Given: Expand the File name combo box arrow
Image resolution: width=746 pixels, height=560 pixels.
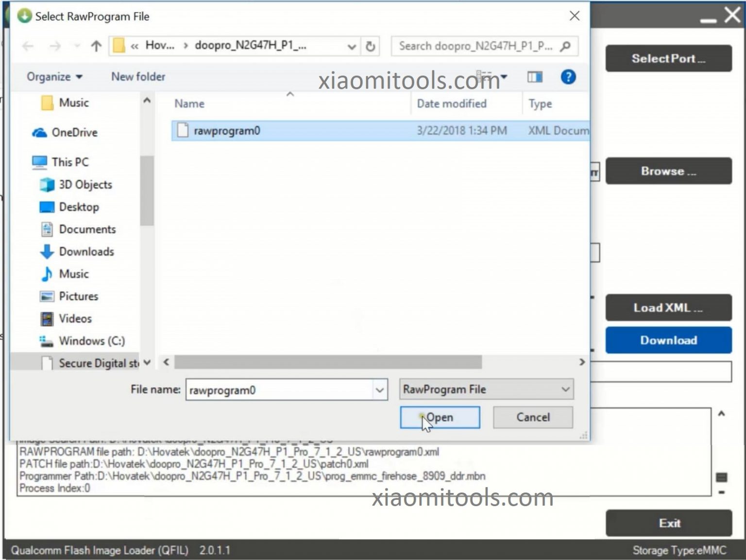Looking at the screenshot, I should [x=380, y=389].
